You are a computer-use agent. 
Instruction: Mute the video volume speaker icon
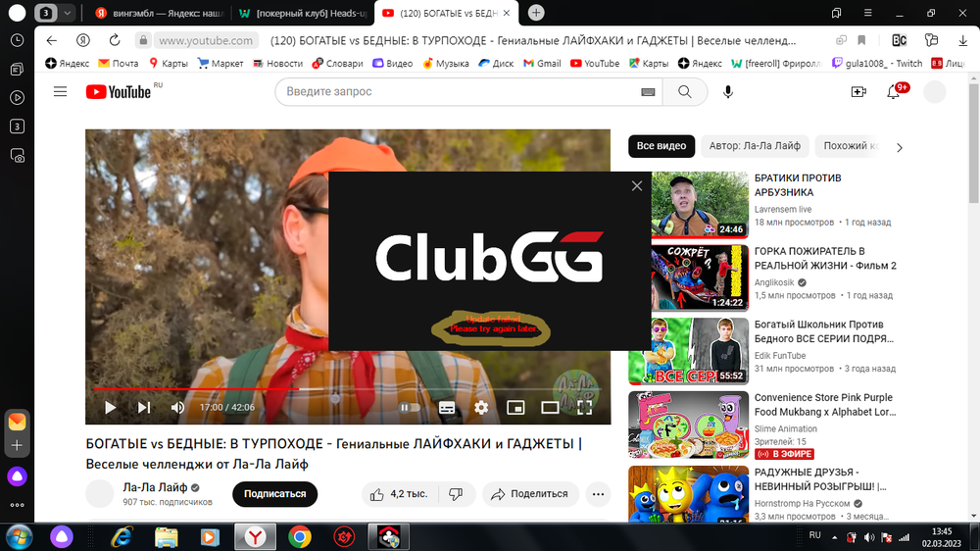177,407
